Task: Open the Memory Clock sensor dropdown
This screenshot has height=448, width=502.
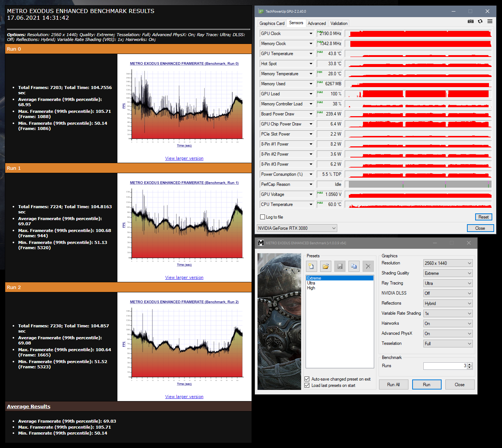Action: 311,44
